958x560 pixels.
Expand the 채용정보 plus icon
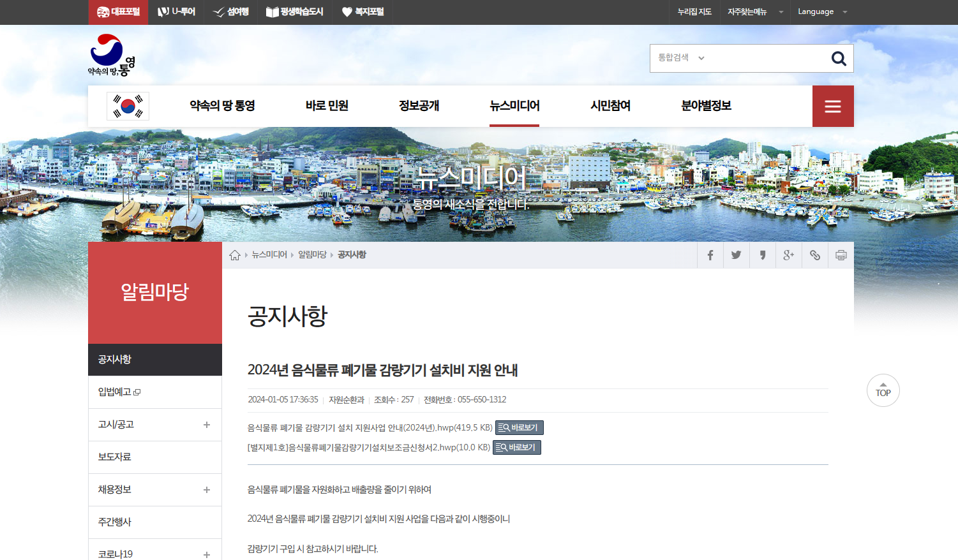[207, 490]
